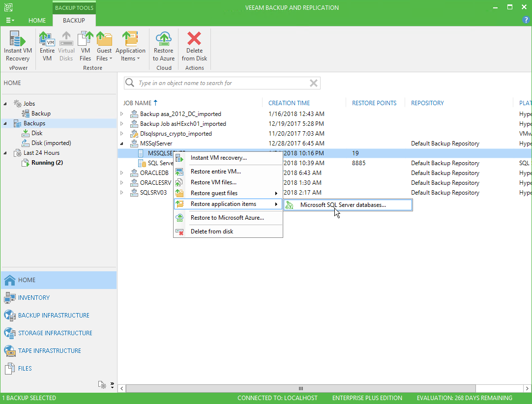Click the search magnifier icon
Viewport: 532px width, 404px height.
tap(130, 83)
